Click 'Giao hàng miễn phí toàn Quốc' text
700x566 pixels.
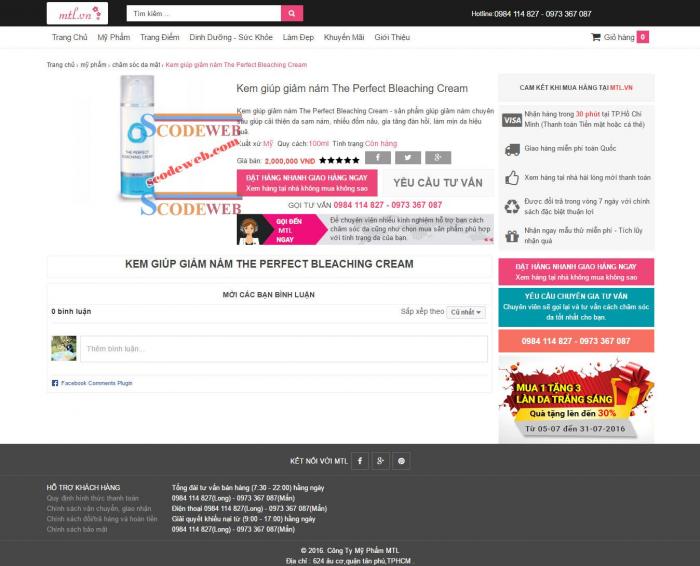pyautogui.click(x=570, y=148)
